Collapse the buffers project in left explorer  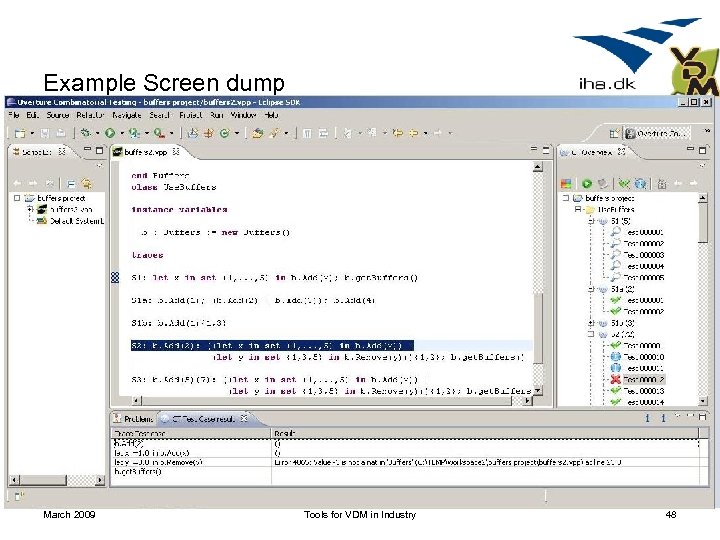click(x=17, y=198)
